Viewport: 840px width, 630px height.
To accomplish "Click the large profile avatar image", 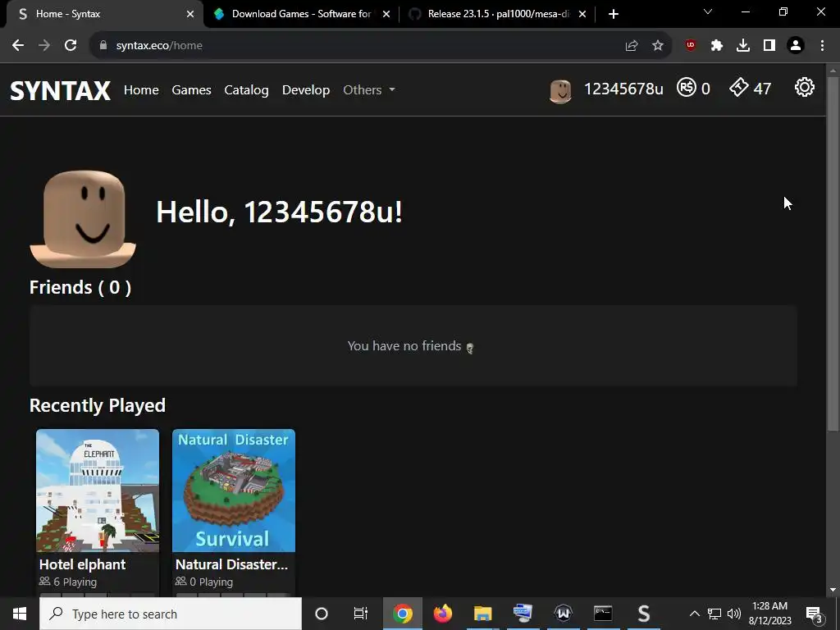I will (x=83, y=219).
